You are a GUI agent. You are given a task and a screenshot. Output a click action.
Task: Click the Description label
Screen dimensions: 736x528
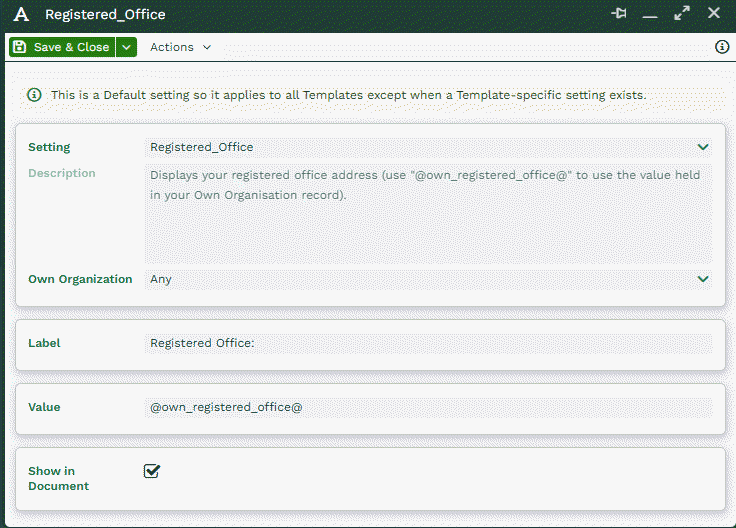tap(61, 173)
